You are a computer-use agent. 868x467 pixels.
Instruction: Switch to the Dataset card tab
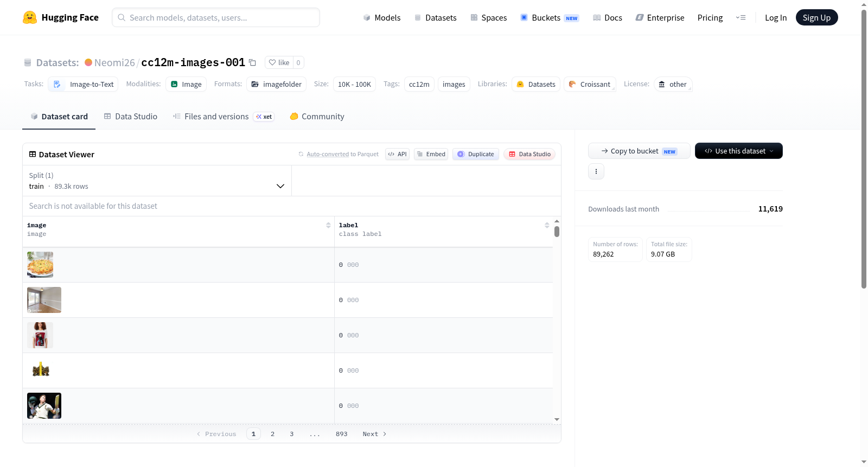point(59,116)
